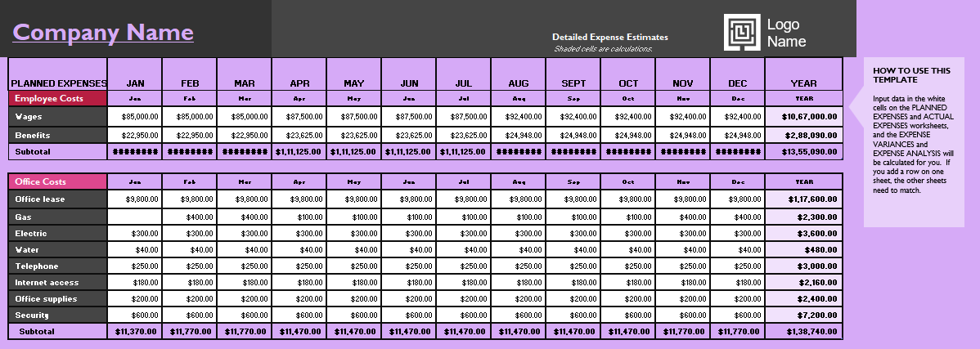Select the Internet access row label

(x=58, y=282)
